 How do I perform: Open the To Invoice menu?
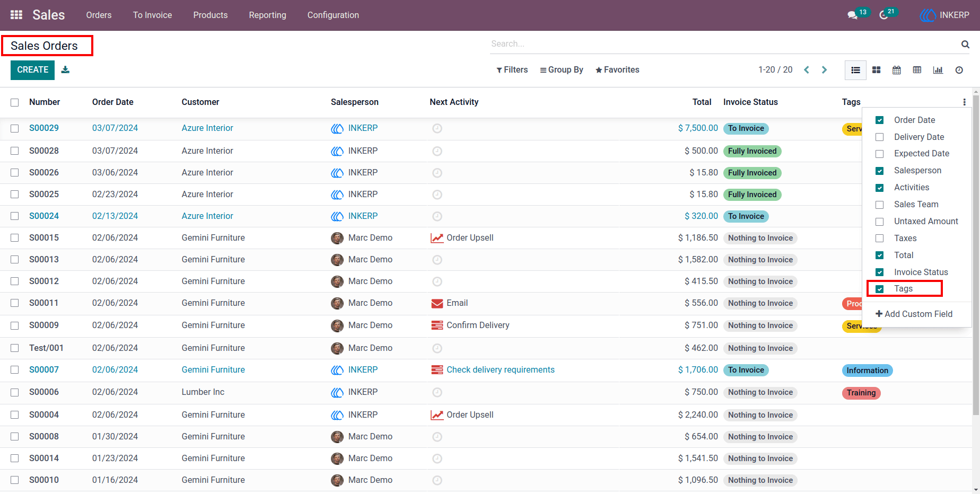(152, 15)
